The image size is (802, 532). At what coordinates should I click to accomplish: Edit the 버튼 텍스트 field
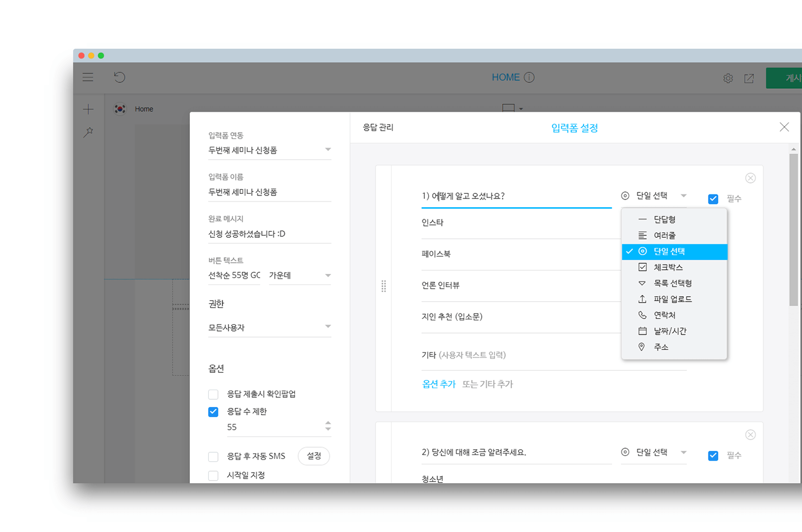[x=234, y=275]
